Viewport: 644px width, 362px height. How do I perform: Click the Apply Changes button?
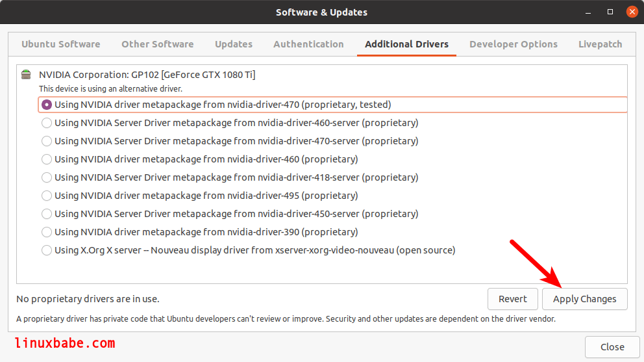click(x=584, y=299)
